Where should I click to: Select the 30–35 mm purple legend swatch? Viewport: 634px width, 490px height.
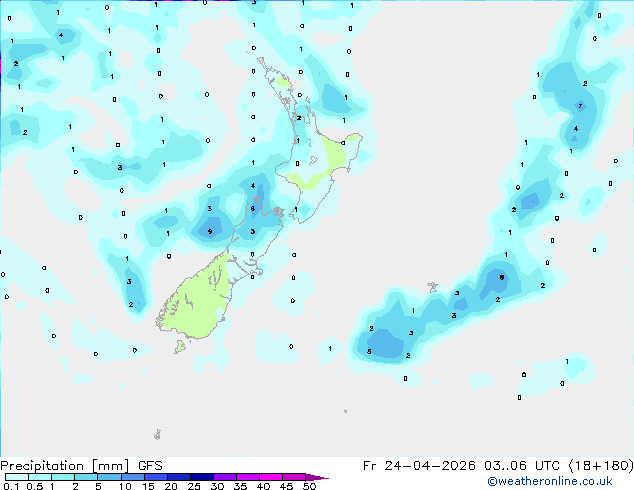pyautogui.click(x=225, y=477)
